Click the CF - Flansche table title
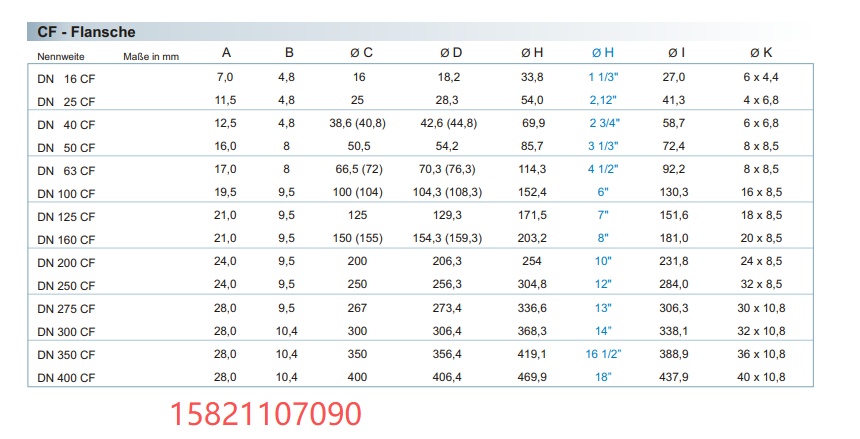 (86, 33)
